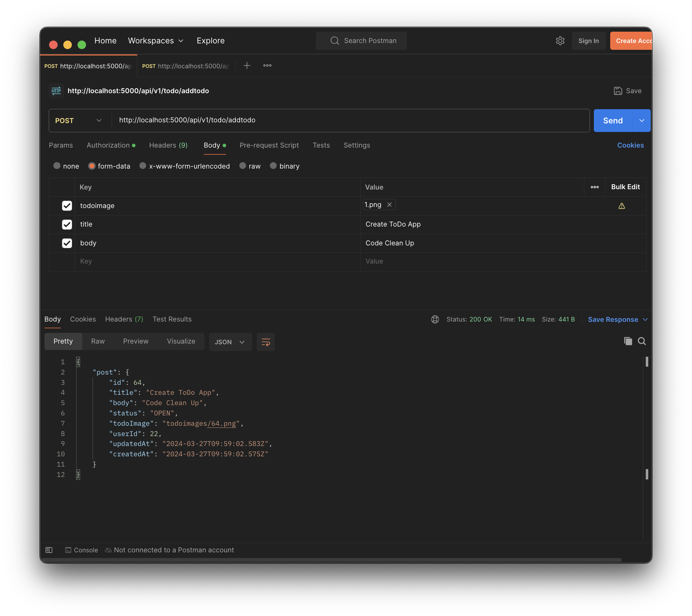Uncheck the todoimage key checkbox
Image resolution: width=692 pixels, height=616 pixels.
click(67, 206)
